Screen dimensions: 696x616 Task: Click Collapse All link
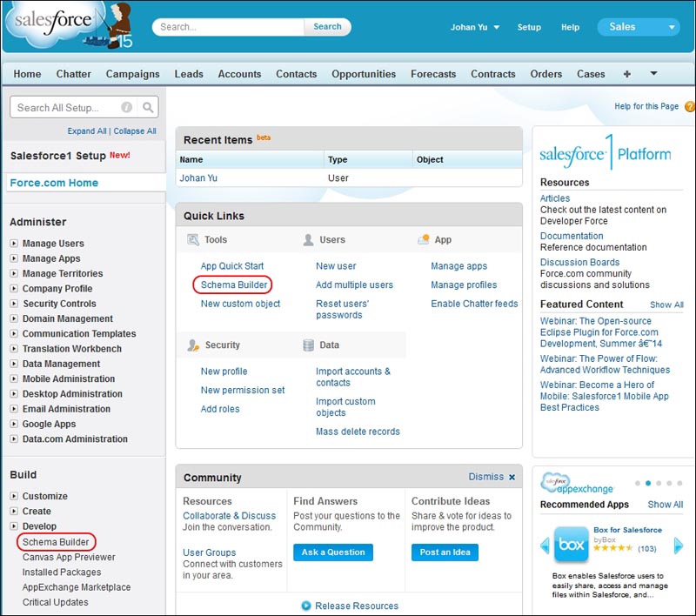click(x=135, y=131)
